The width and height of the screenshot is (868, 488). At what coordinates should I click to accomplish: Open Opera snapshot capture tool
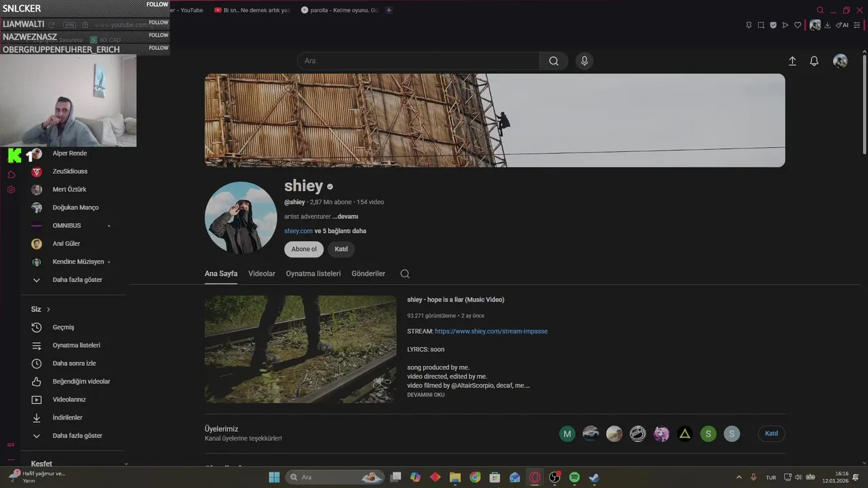tap(761, 25)
